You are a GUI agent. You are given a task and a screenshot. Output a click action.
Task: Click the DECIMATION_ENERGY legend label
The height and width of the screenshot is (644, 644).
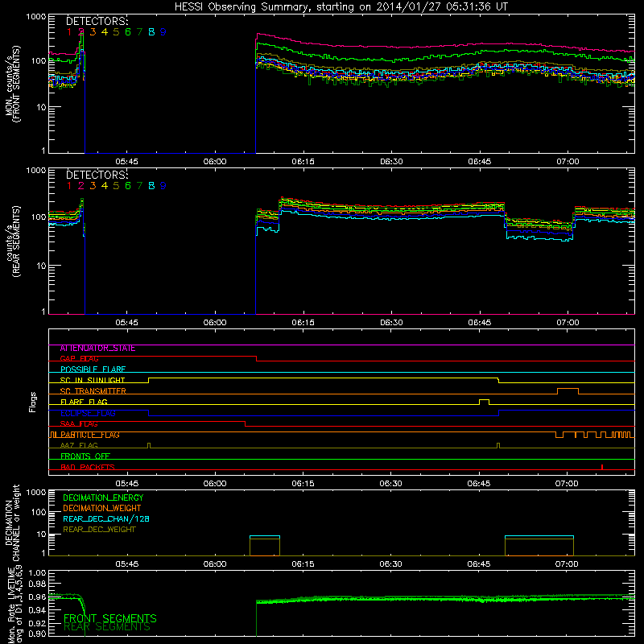tap(103, 497)
